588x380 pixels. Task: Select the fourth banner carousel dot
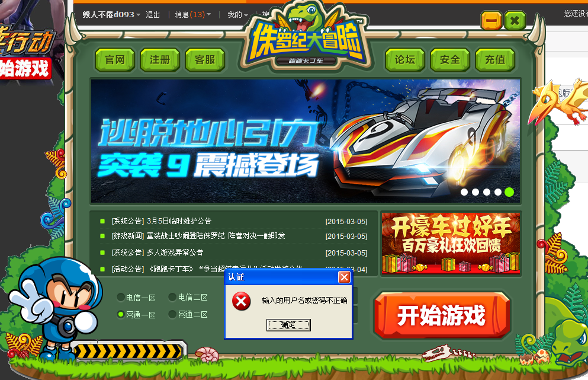point(498,192)
